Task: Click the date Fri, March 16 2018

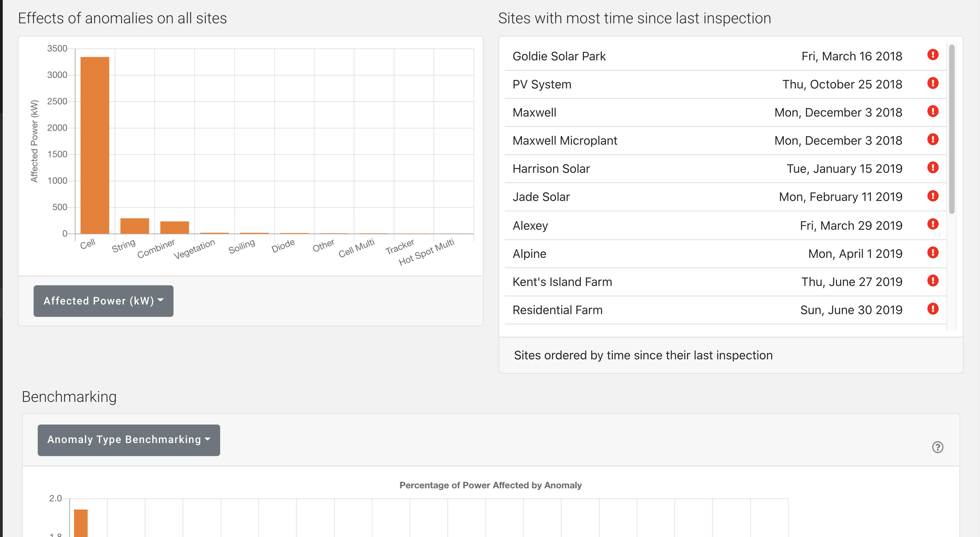Action: coord(851,56)
